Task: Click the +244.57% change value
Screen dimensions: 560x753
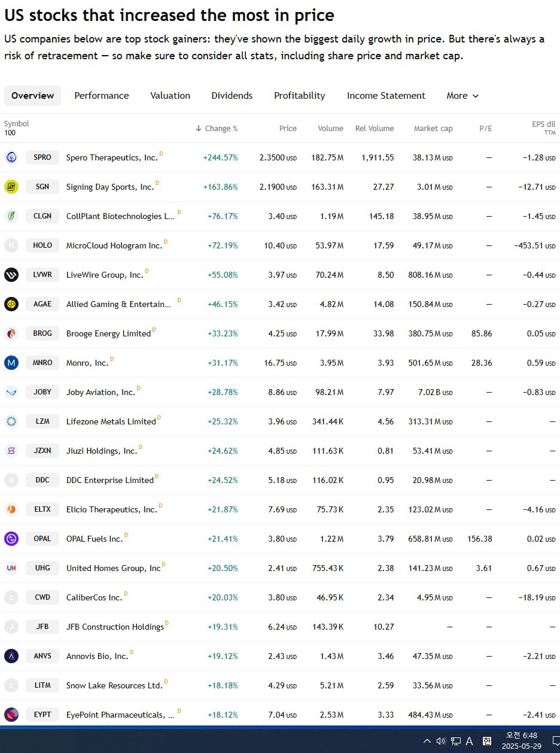Action: pos(220,158)
